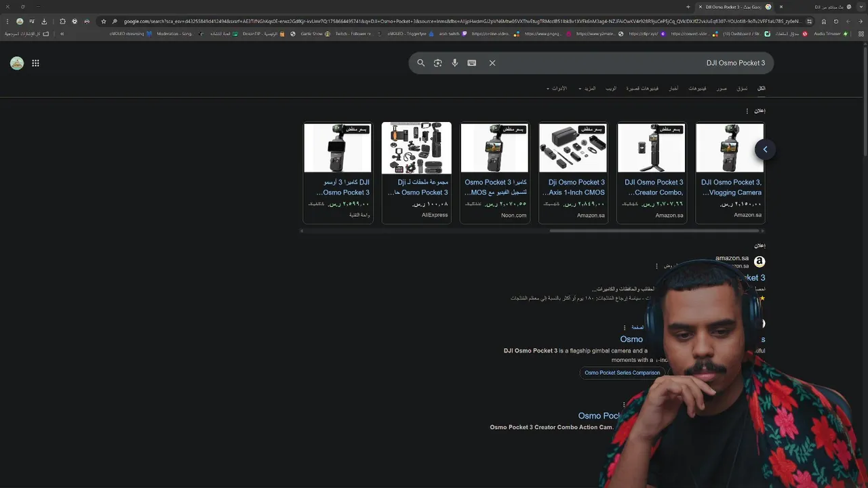Click the address bar URL text
868x488 pixels.
click(461, 21)
